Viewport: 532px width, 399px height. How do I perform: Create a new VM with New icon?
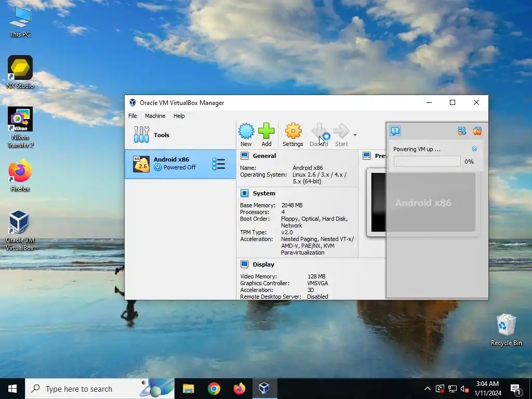[x=246, y=135]
